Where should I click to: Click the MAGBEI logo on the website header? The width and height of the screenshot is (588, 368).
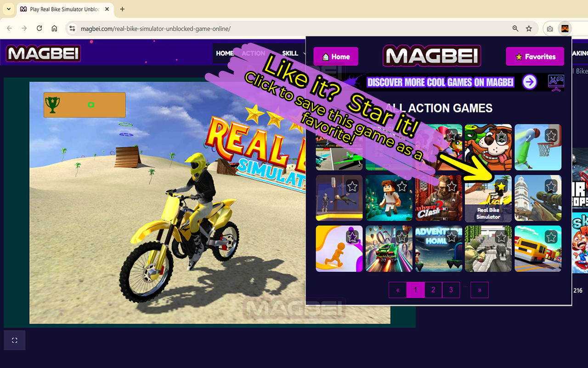43,53
